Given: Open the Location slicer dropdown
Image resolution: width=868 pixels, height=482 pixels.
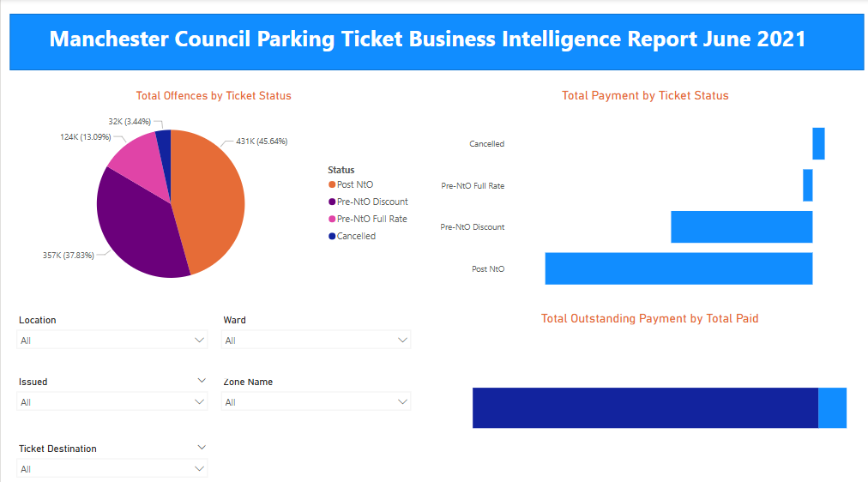Looking at the screenshot, I should [x=112, y=340].
